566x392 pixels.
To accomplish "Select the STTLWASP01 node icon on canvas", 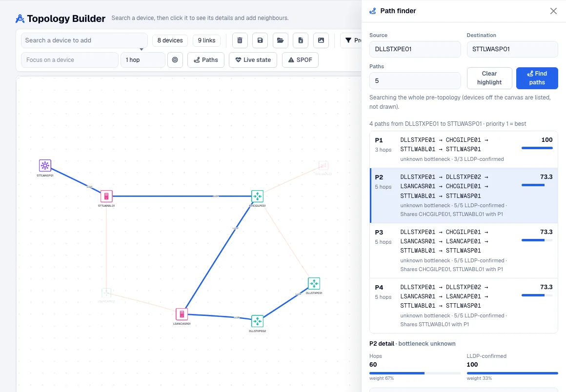I will [x=45, y=165].
